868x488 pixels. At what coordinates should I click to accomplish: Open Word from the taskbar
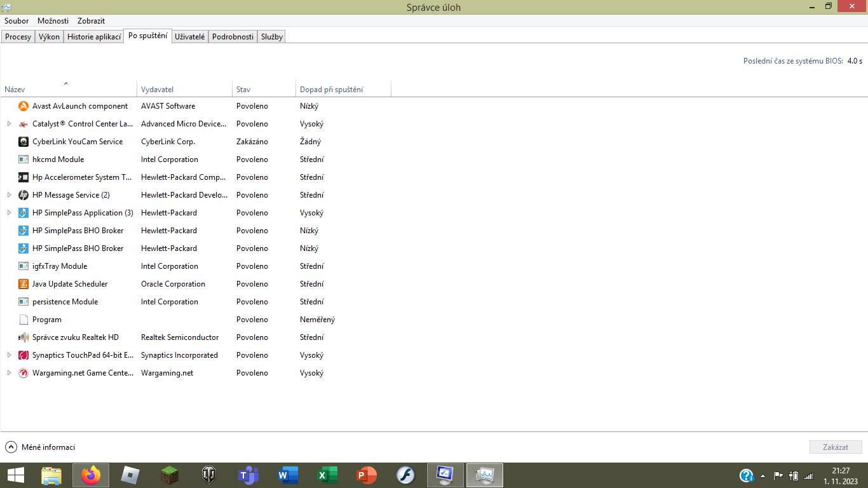coord(288,475)
